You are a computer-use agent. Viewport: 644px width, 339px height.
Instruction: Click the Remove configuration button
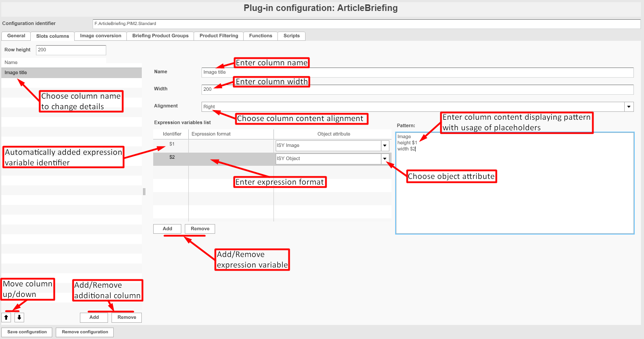[x=85, y=332]
